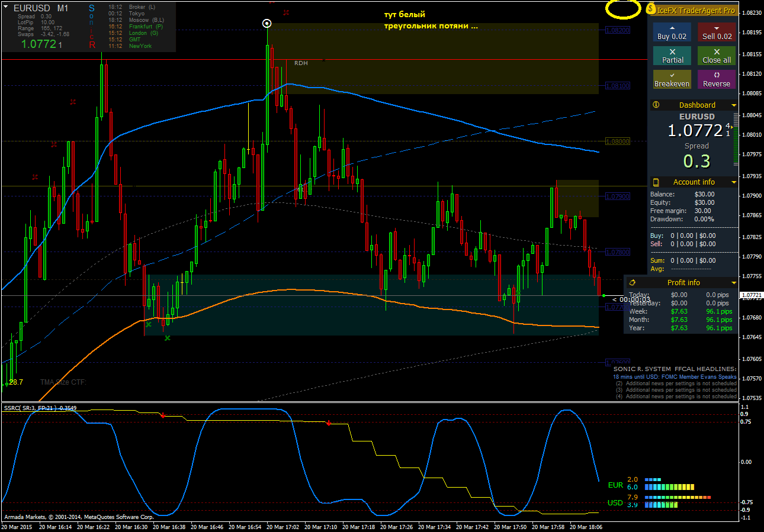Collapse the Dashboard section arrow
Viewport: 764px width, 532px height.
[x=734, y=105]
